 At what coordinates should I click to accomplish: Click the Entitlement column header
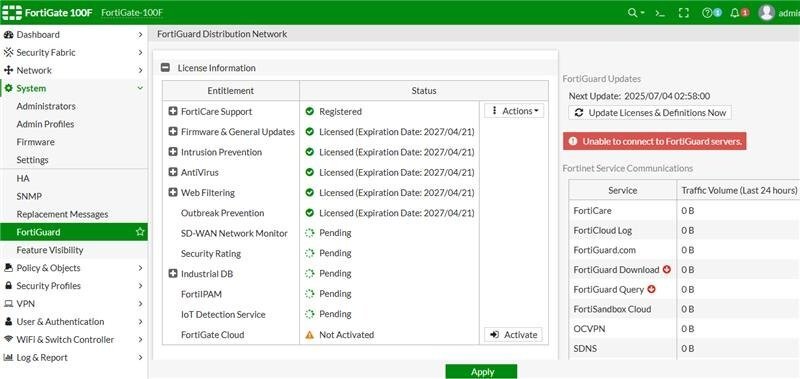[231, 91]
